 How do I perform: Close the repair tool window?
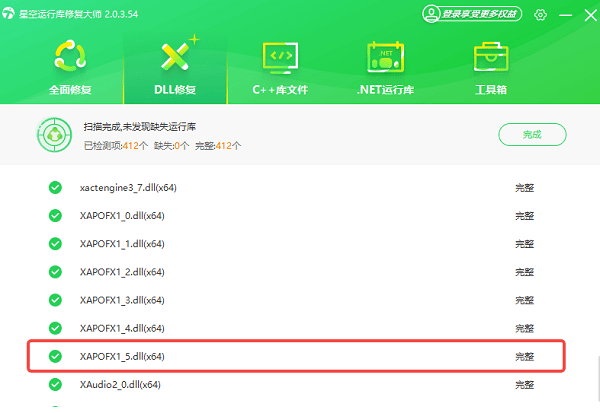(x=591, y=15)
